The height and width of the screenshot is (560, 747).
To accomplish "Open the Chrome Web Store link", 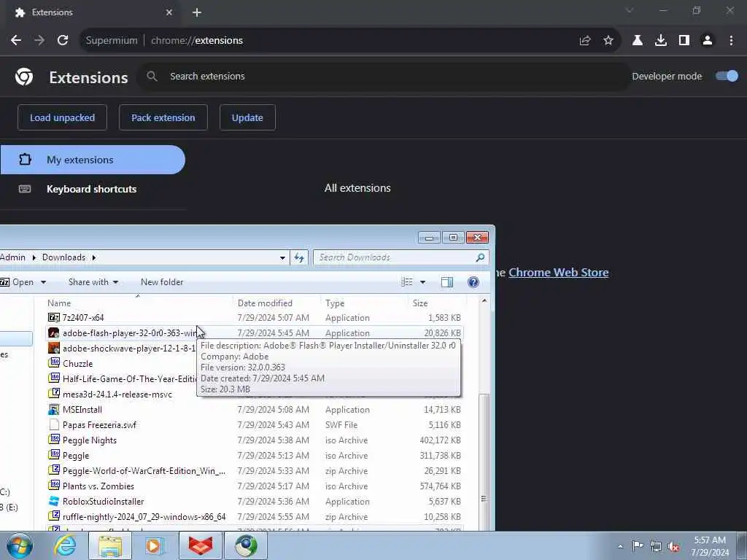I will 558,273.
